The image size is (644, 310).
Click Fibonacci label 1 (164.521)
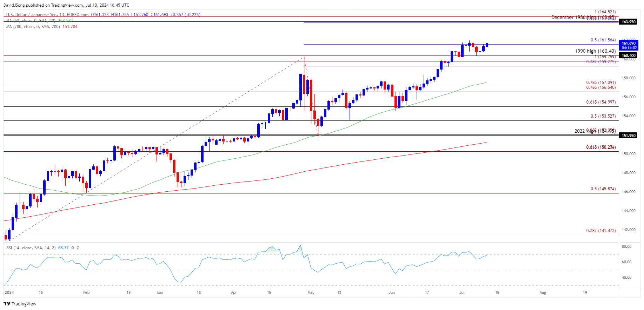point(605,12)
